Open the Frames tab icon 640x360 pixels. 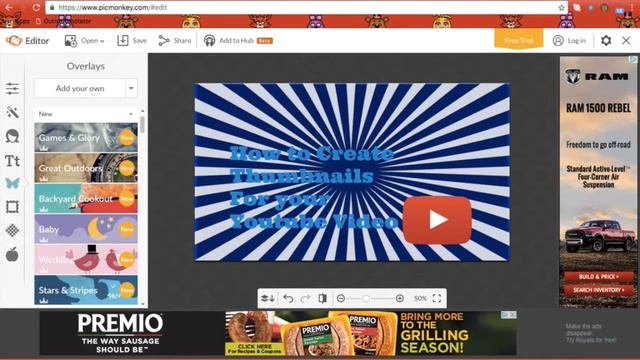coord(12,207)
